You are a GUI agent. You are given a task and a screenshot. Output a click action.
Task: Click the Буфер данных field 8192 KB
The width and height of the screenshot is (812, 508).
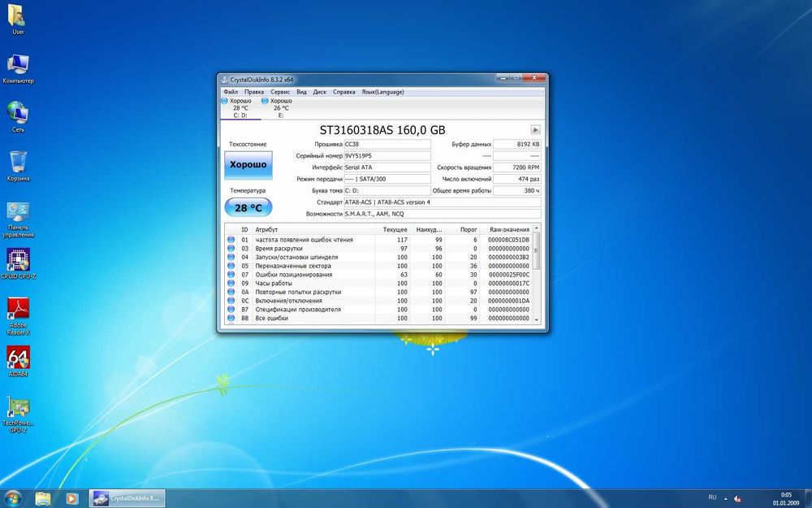tap(516, 144)
